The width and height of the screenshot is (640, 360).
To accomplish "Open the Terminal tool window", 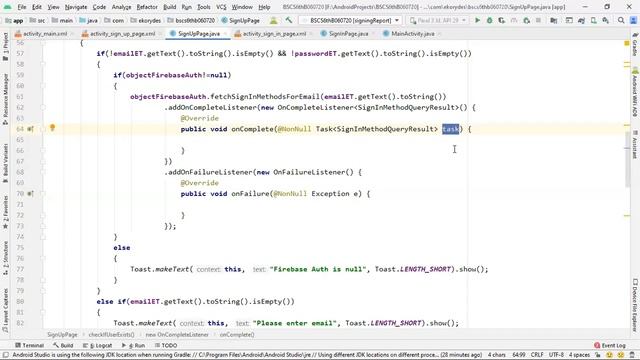I will pos(29,345).
